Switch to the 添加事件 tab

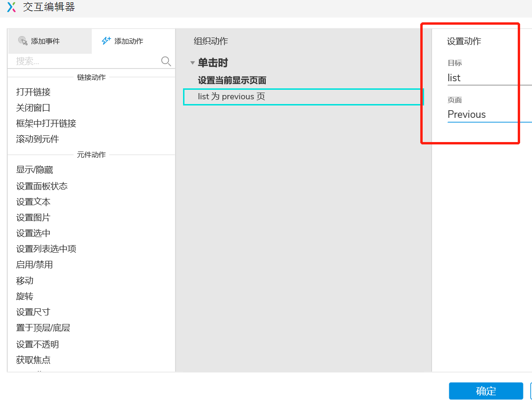click(49, 41)
